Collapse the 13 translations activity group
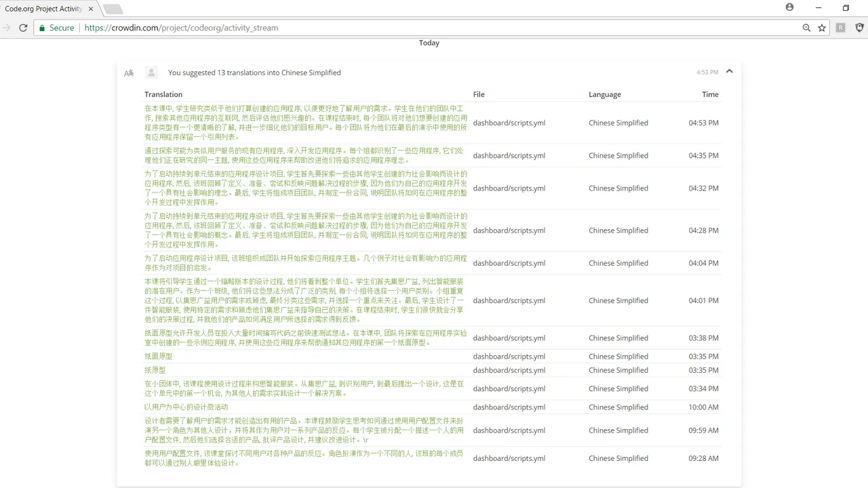This screenshot has width=868, height=488. pos(729,71)
